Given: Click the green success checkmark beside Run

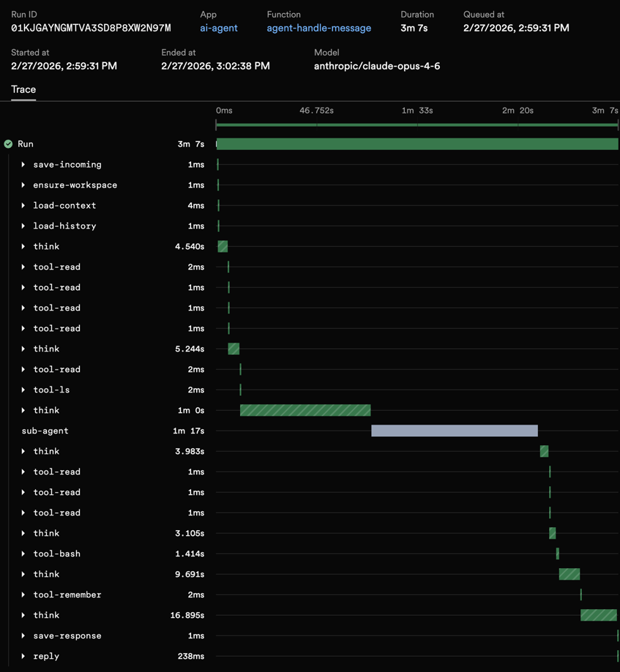Looking at the screenshot, I should pos(7,143).
